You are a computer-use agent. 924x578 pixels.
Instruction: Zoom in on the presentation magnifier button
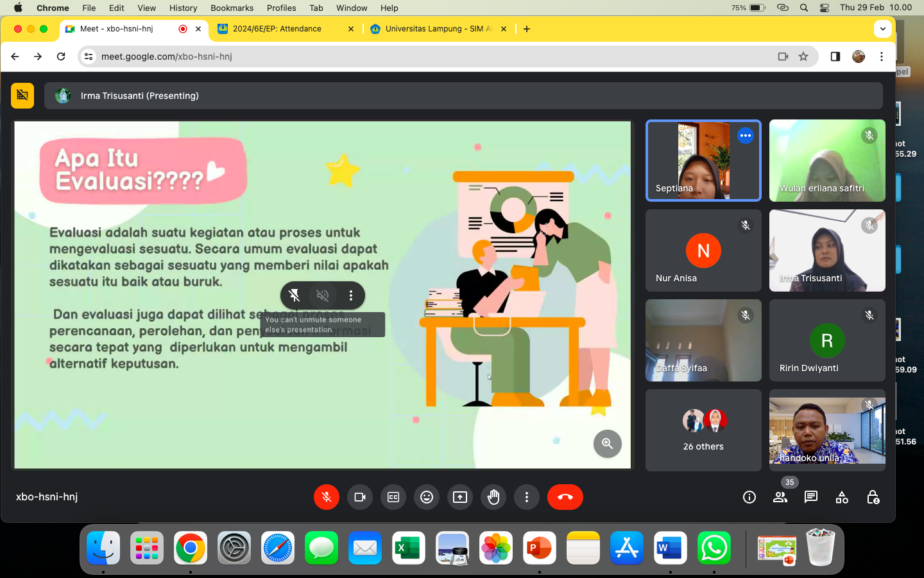pos(607,444)
